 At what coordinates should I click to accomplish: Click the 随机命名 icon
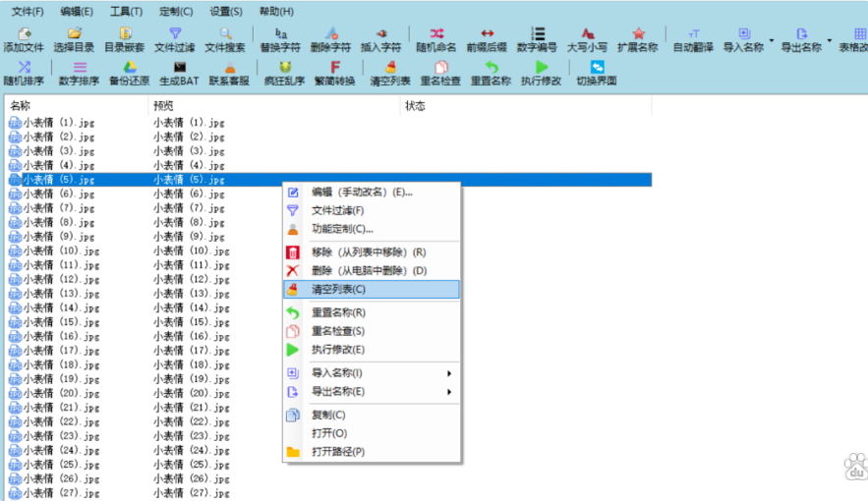[436, 34]
